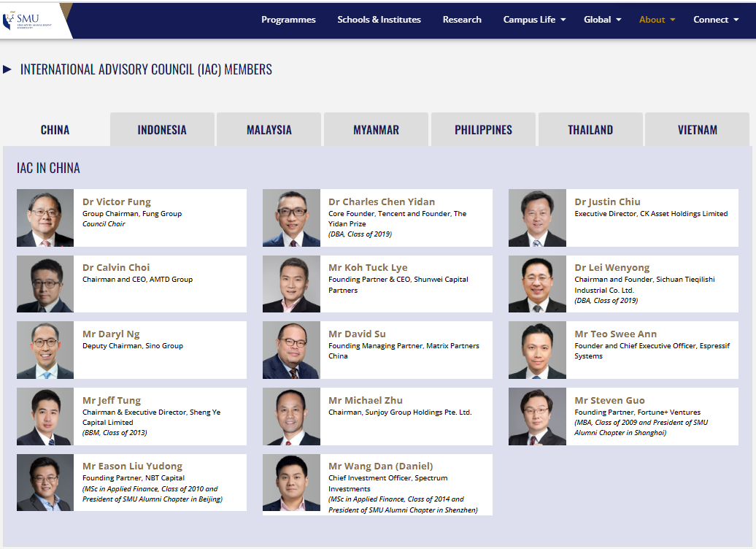
Task: Click 'Chairman and CEO, AMTD Group' text
Action: (137, 280)
